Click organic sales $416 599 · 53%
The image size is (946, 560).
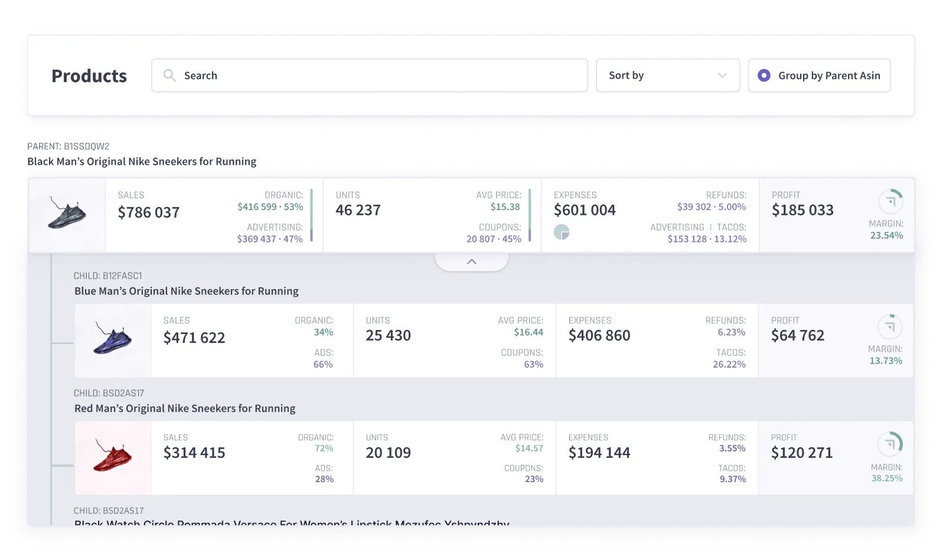click(270, 207)
